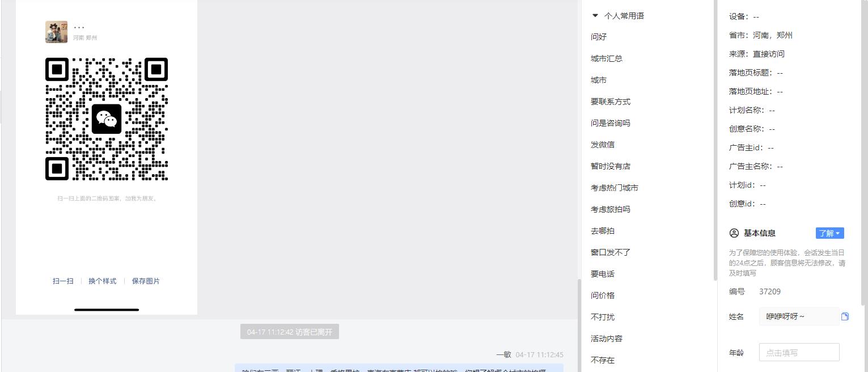This screenshot has height=372, width=868.
Task: Select quick phrase 不存在
Action: [603, 360]
